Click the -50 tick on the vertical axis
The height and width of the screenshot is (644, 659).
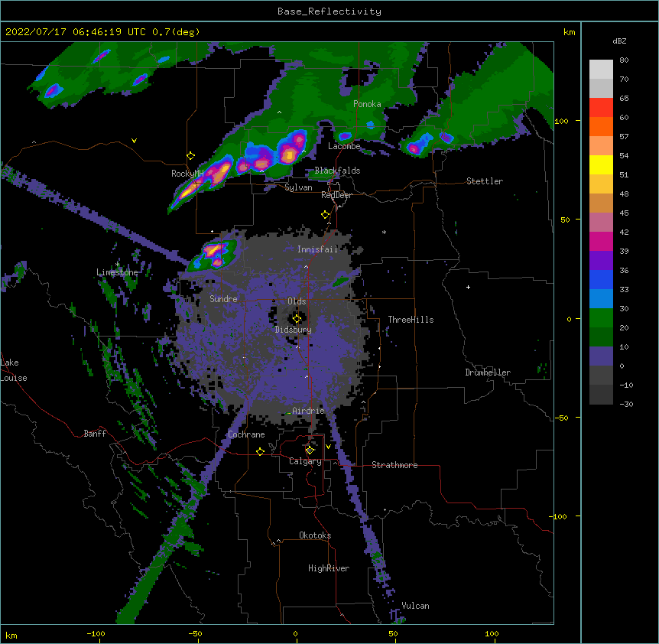561,418
